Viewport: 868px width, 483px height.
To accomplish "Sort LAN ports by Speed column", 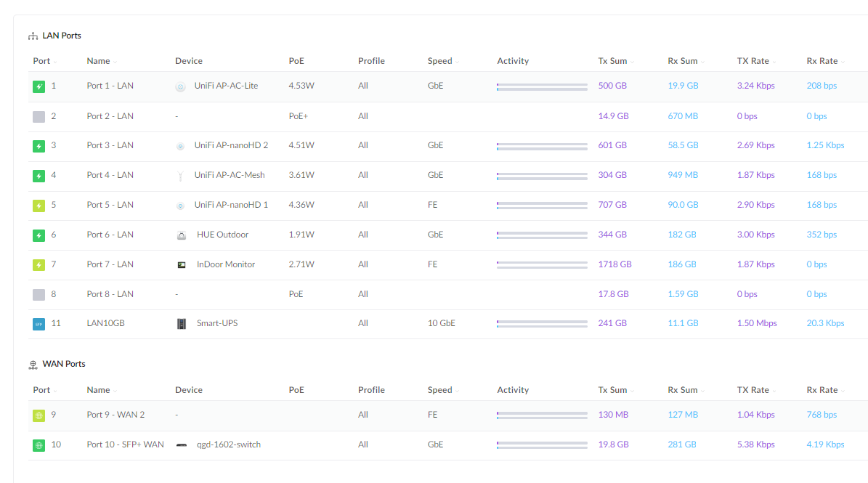I will pos(443,61).
